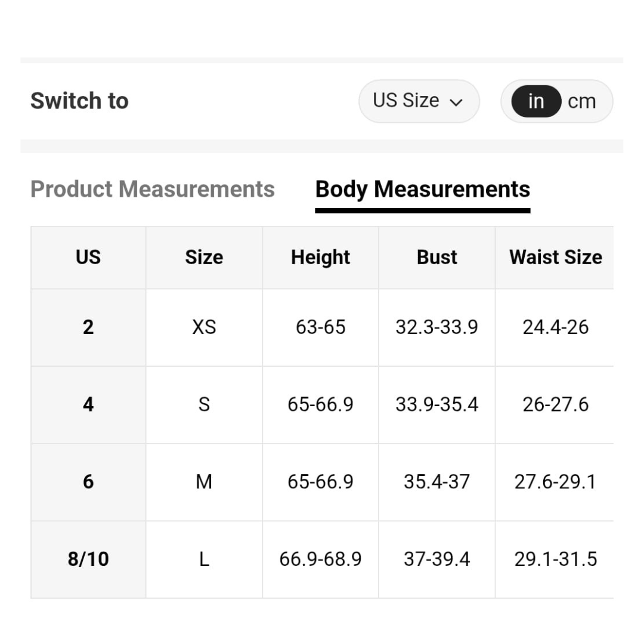644x644 pixels.
Task: Select the US size 6 row
Action: 88,481
